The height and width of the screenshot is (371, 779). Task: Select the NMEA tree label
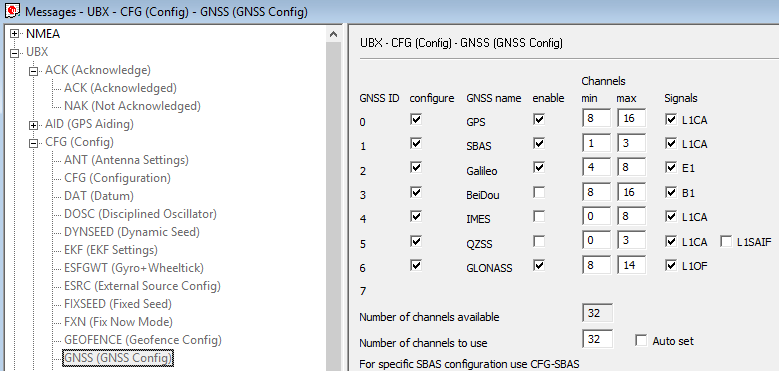pyautogui.click(x=43, y=34)
